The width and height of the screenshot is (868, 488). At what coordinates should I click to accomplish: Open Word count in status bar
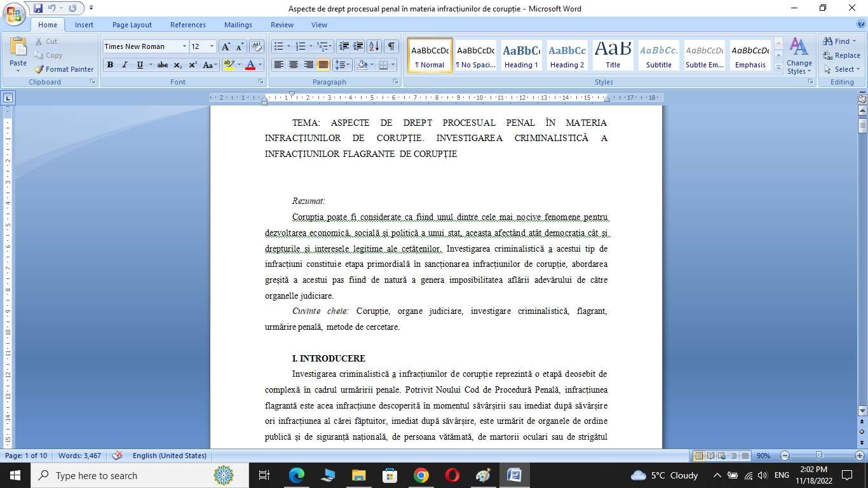79,456
